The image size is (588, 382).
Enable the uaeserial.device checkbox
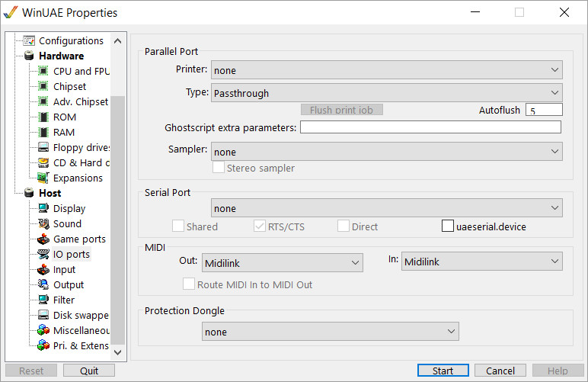click(448, 226)
